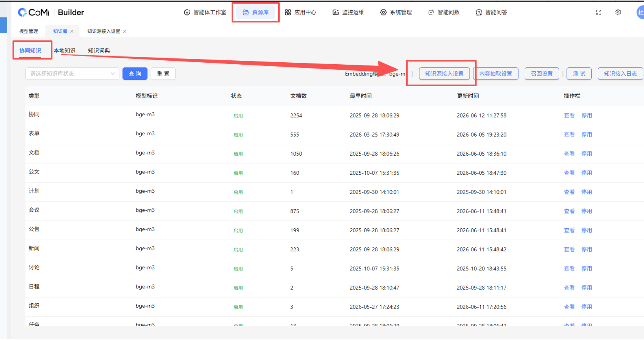Click update time 2026-06-12 11:27:58

(x=482, y=115)
